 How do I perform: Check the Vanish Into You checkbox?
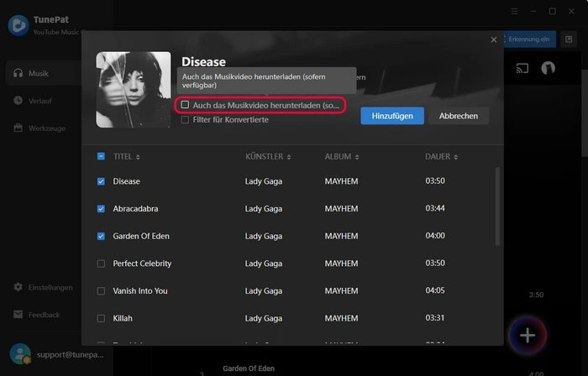tap(101, 291)
